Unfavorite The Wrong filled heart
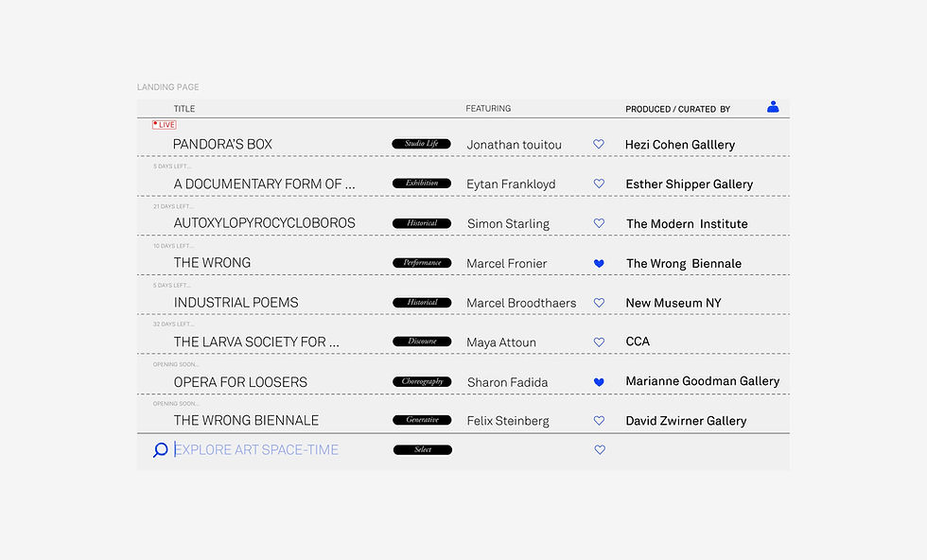 point(599,263)
